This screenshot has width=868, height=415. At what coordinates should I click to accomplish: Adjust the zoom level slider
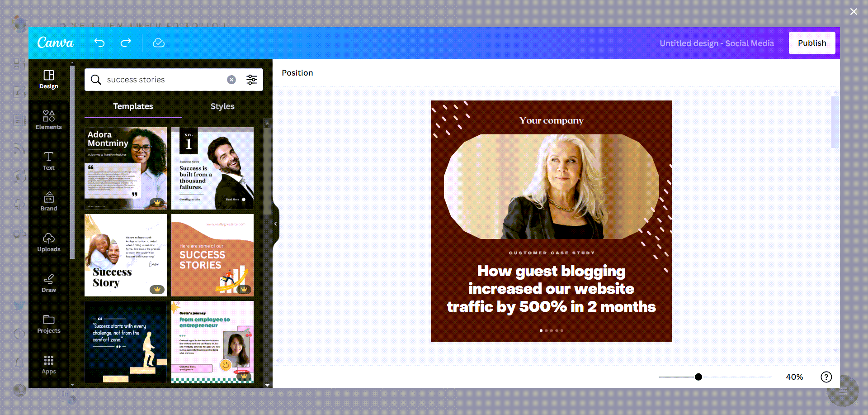(x=698, y=377)
